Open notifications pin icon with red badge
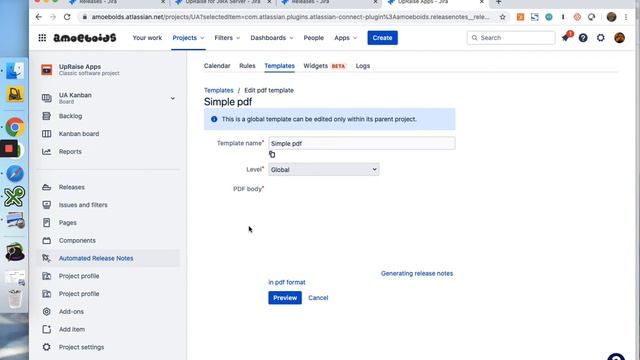The image size is (640, 360). coord(566,38)
